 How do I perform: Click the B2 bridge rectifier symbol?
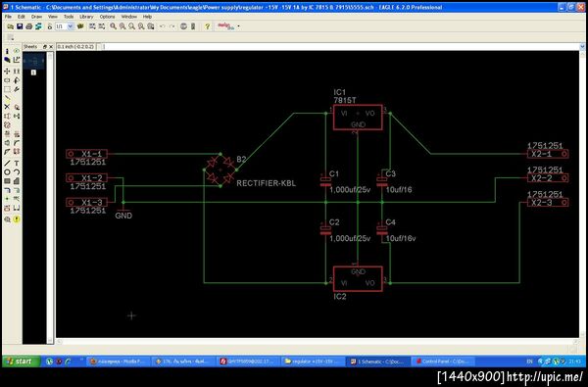point(220,169)
